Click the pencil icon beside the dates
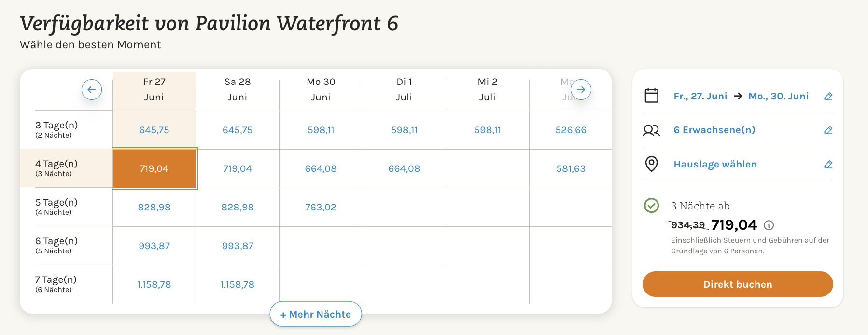 point(828,97)
